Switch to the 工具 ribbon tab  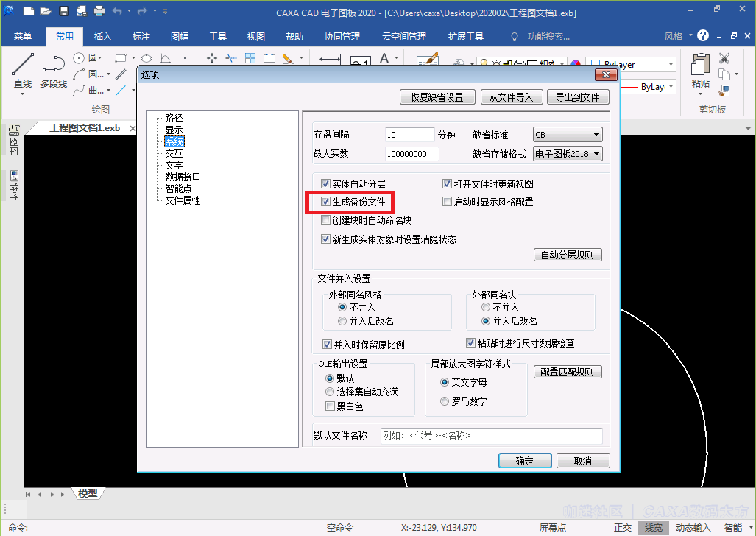coord(218,37)
